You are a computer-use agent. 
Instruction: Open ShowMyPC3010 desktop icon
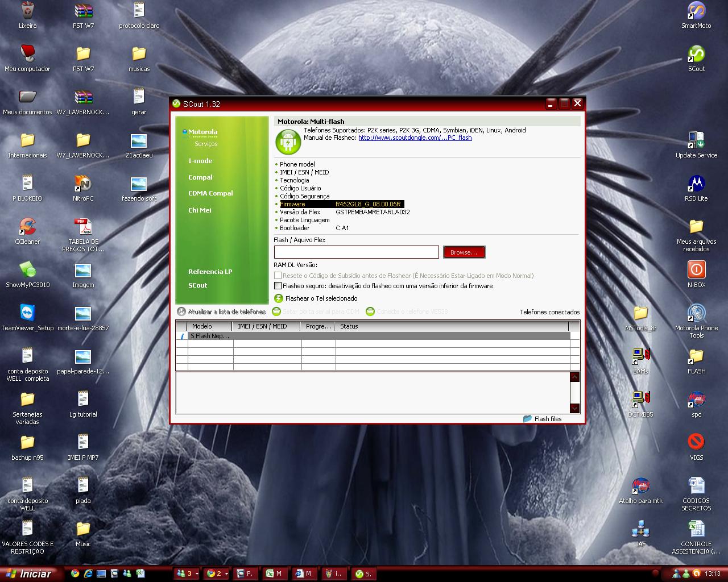[x=27, y=270]
